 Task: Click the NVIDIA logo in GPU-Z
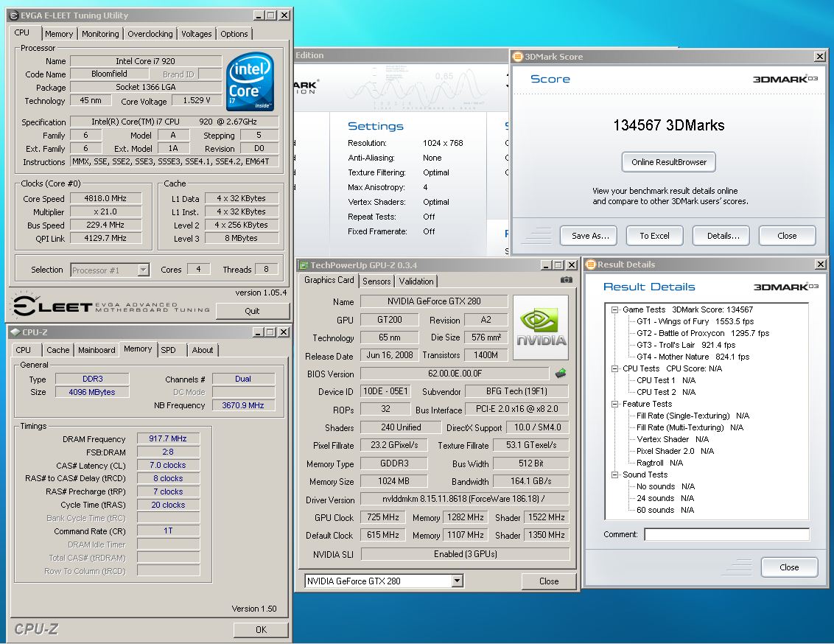541,328
